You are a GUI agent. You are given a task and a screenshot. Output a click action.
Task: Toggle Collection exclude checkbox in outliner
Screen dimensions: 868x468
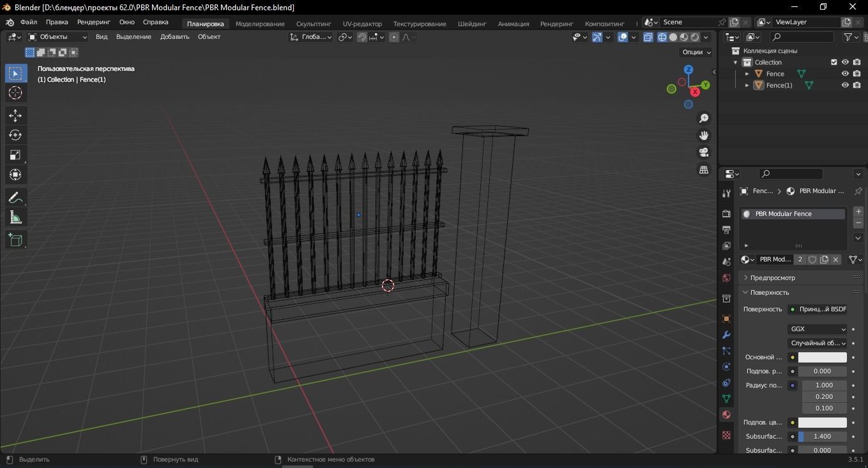(x=834, y=62)
